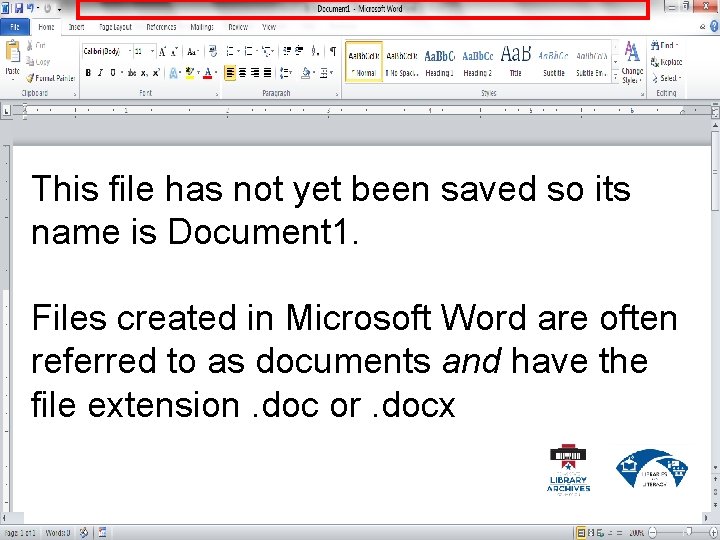Switch to the Review tab
The image size is (720, 540).
pos(238,27)
